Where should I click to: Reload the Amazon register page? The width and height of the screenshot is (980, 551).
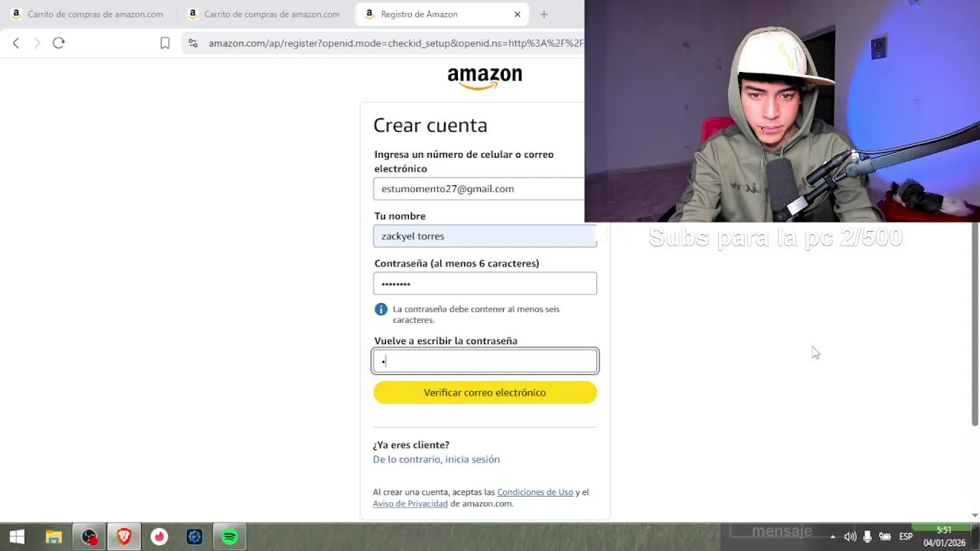click(x=58, y=44)
